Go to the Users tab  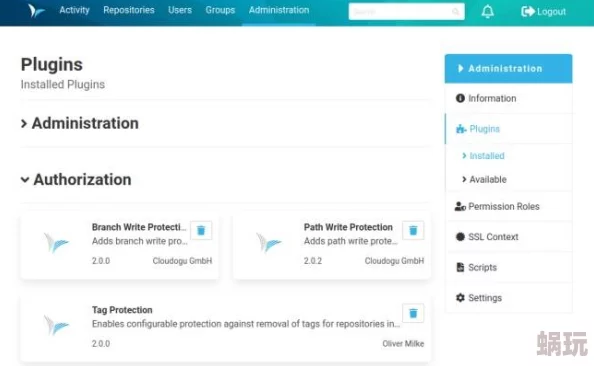tap(180, 10)
